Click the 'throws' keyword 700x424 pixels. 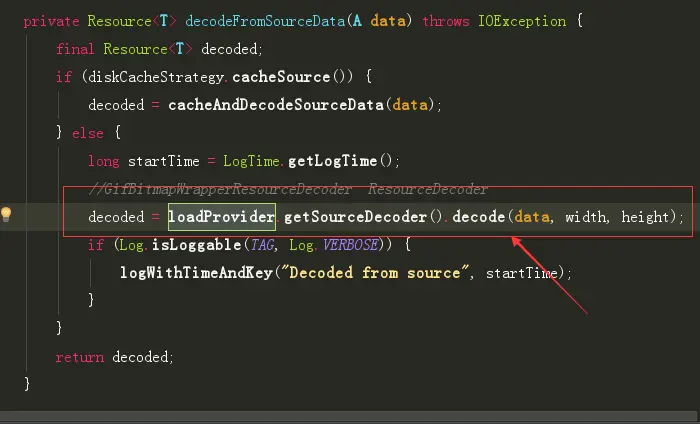pos(446,21)
